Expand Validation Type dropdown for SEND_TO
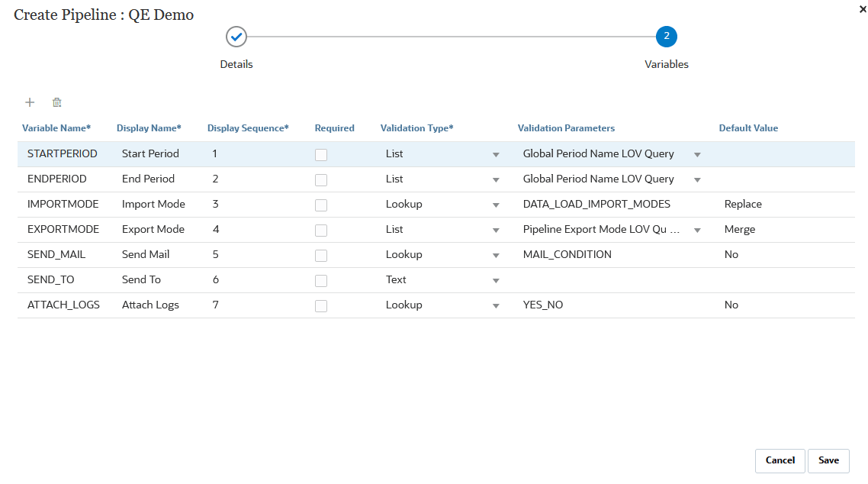The image size is (868, 484). (x=496, y=280)
